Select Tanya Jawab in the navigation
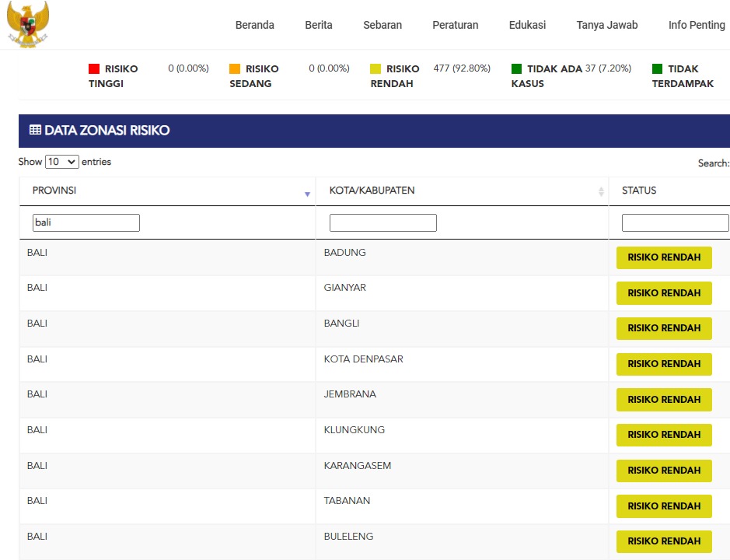This screenshot has width=730, height=560. [x=606, y=25]
